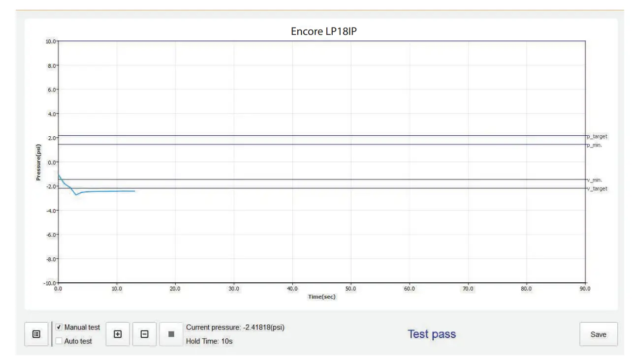Click the '4.0' pressure axis tick
The height and width of the screenshot is (364, 632).
(x=52, y=114)
